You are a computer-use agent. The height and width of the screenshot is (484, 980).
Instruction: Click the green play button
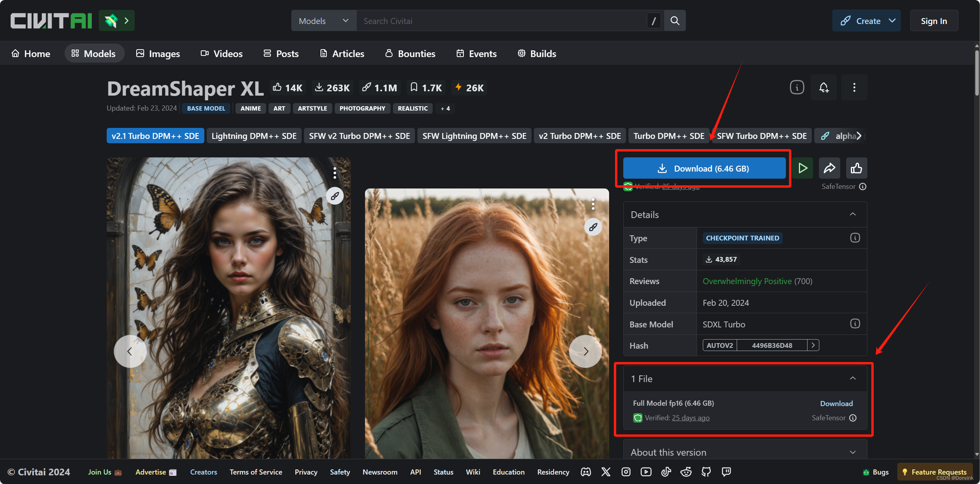tap(802, 168)
